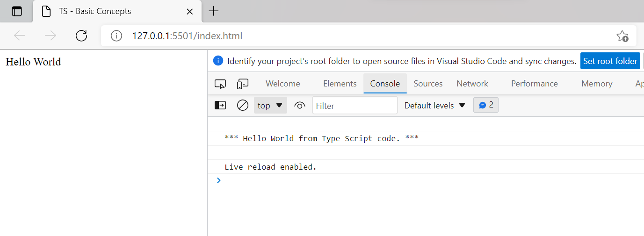The width and height of the screenshot is (644, 236).
Task: Reload the page with refresh icon
Action: 81,36
